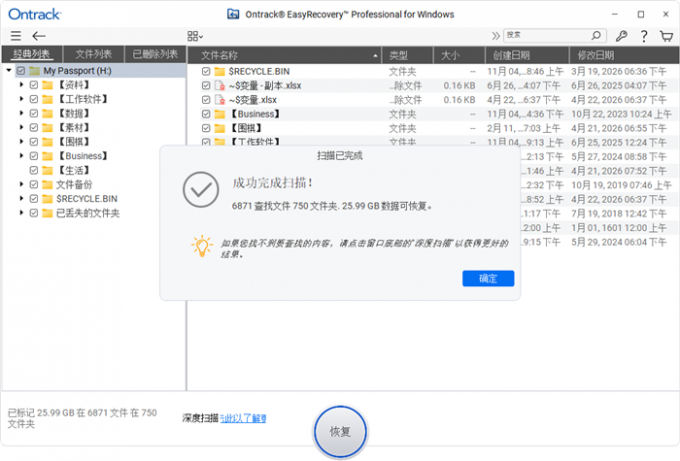Select 【围棋】 folder icon in file list
Image resolution: width=680 pixels, height=461 pixels.
[x=220, y=128]
